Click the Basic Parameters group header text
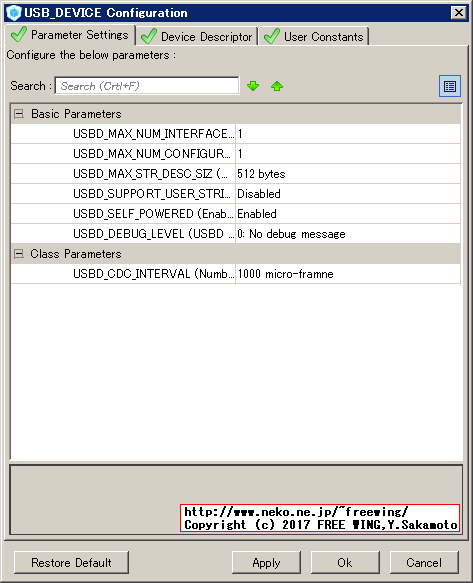 coord(76,114)
